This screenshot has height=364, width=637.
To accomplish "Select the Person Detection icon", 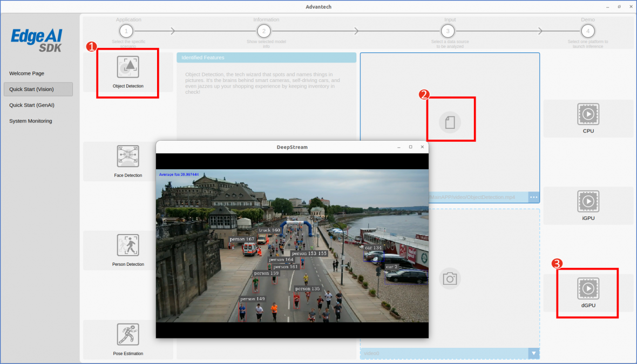I will coord(128,245).
